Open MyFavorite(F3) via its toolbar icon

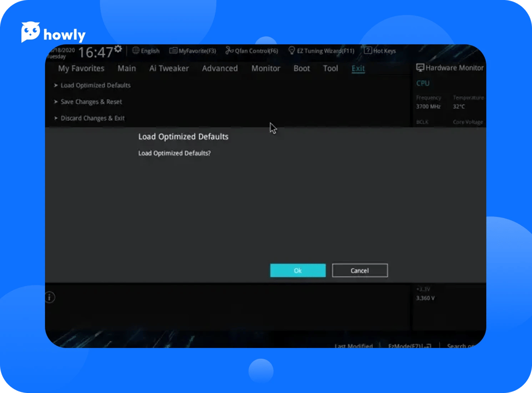click(173, 51)
